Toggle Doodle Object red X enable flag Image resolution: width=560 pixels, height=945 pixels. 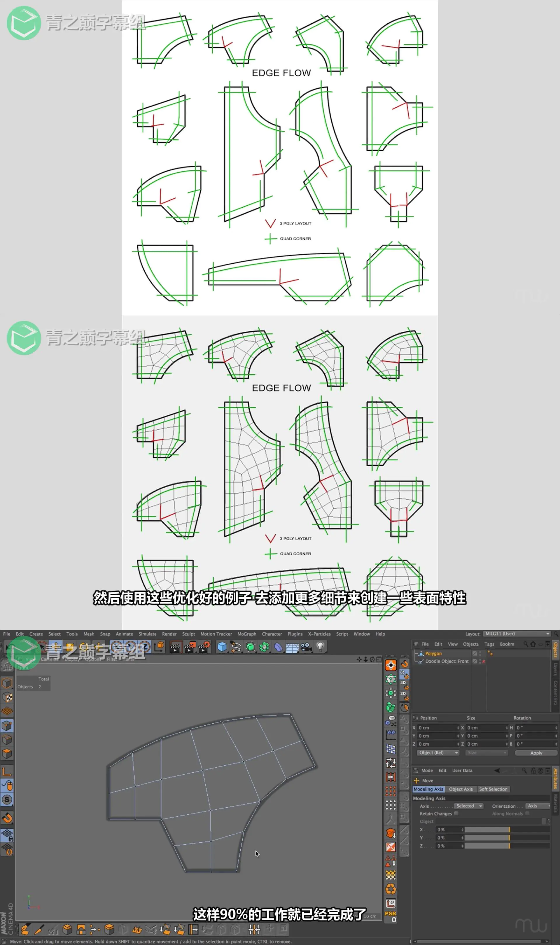483,661
